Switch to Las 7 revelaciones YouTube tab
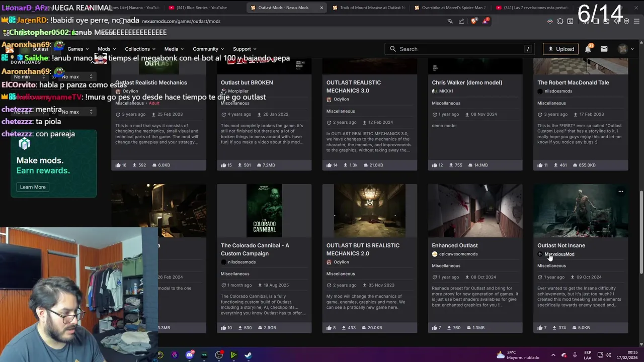 click(x=533, y=8)
